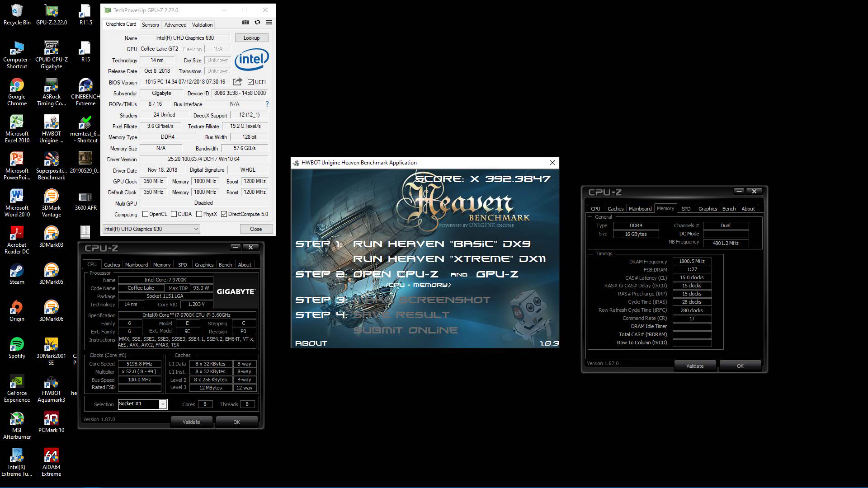Click GPU-Z screenshot camera icon
The image size is (868, 488).
click(x=245, y=22)
